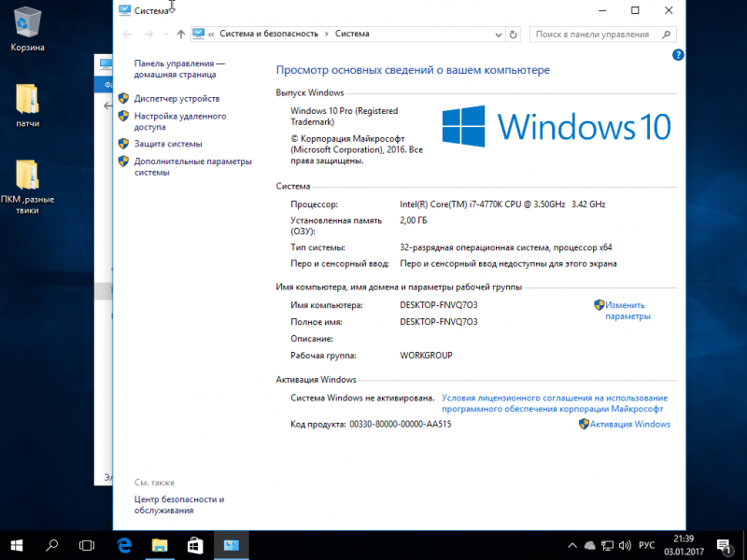
Task: Maximize the Система window
Action: 635,10
